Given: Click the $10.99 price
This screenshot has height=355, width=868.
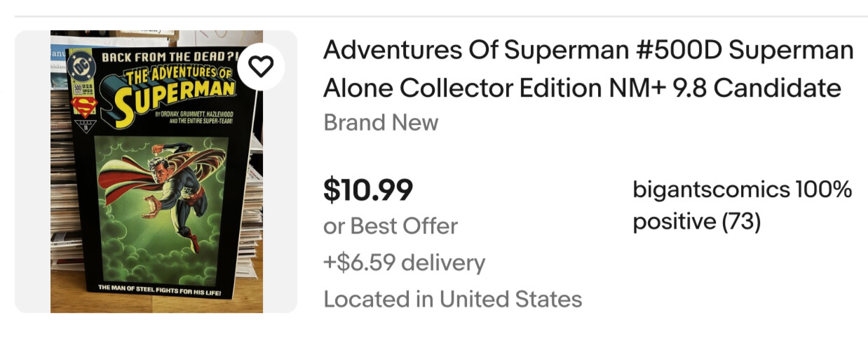Looking at the screenshot, I should pos(368,189).
